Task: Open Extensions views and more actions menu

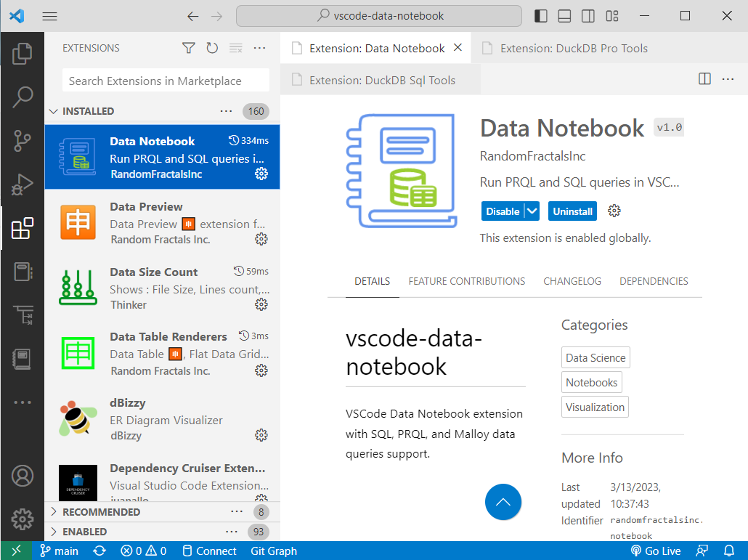Action: [259, 48]
